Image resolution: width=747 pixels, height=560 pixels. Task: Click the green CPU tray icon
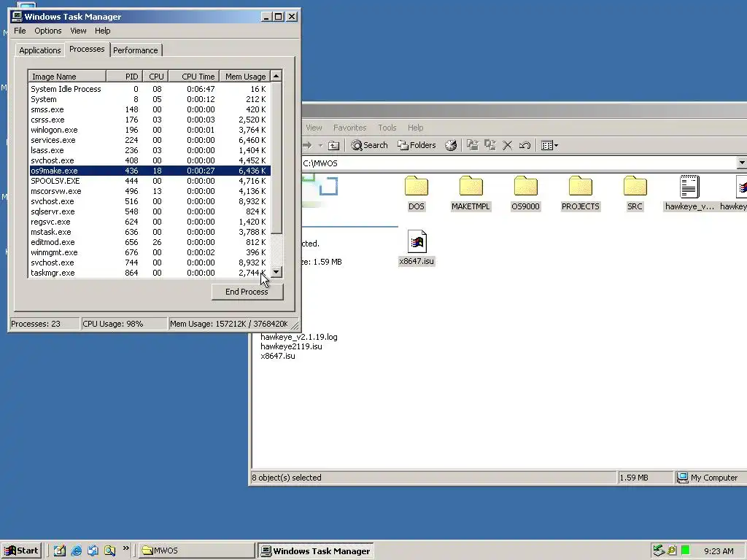tap(686, 551)
